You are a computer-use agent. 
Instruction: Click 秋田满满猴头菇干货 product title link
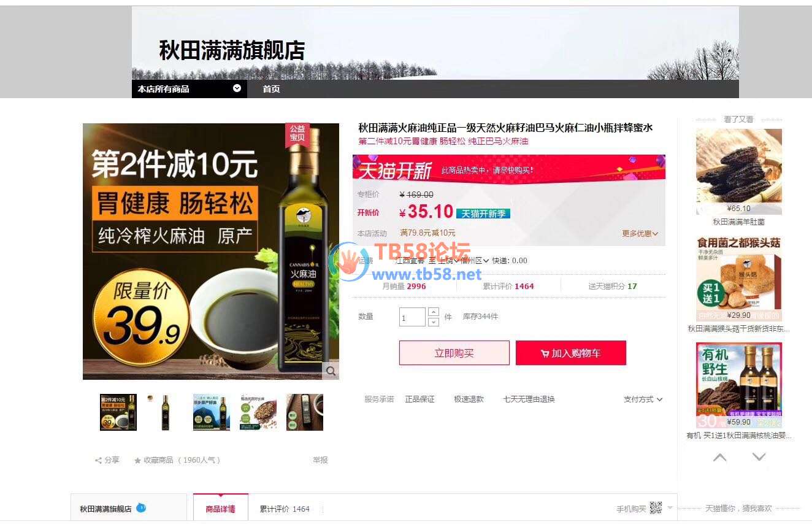point(739,329)
